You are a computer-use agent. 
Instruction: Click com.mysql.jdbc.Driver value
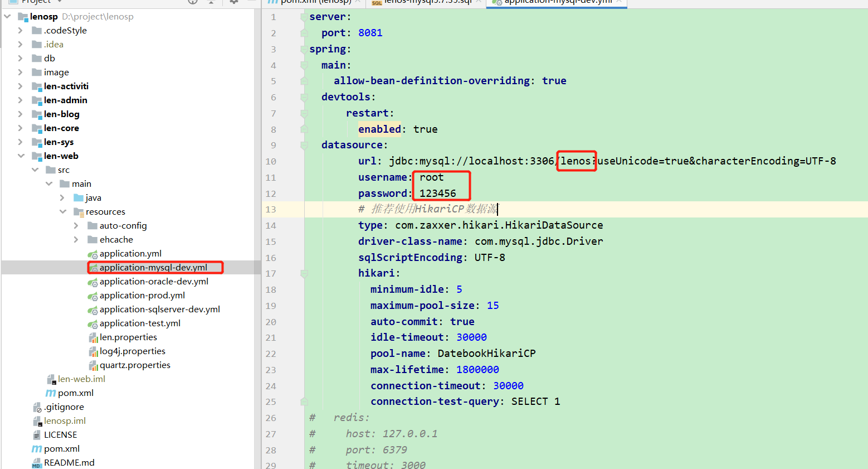click(539, 241)
